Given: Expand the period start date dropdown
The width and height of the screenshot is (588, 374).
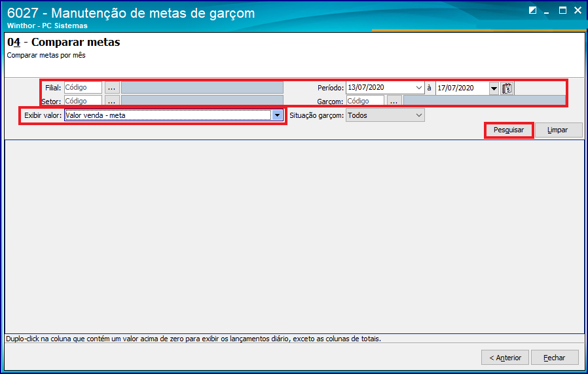Looking at the screenshot, I should [x=419, y=88].
